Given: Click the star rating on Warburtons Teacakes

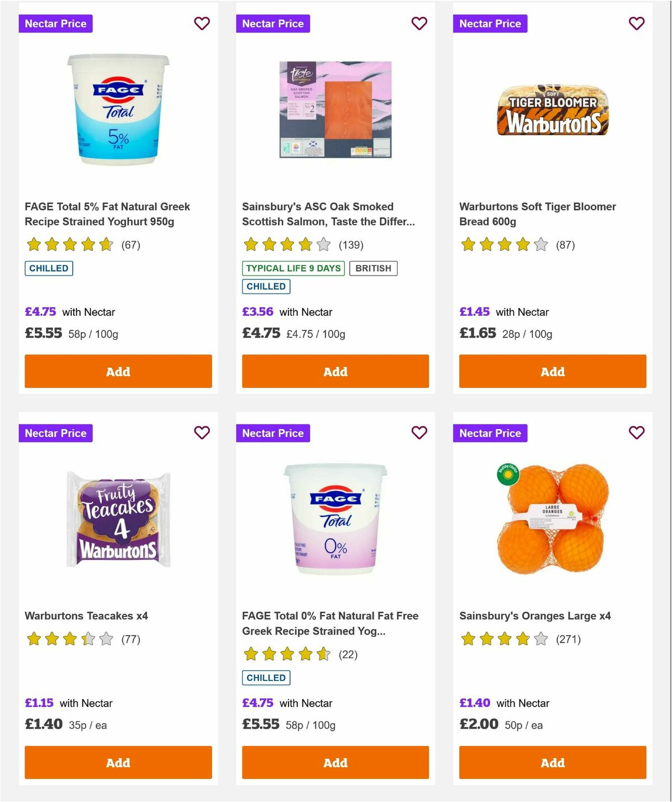Looking at the screenshot, I should pyautogui.click(x=68, y=638).
